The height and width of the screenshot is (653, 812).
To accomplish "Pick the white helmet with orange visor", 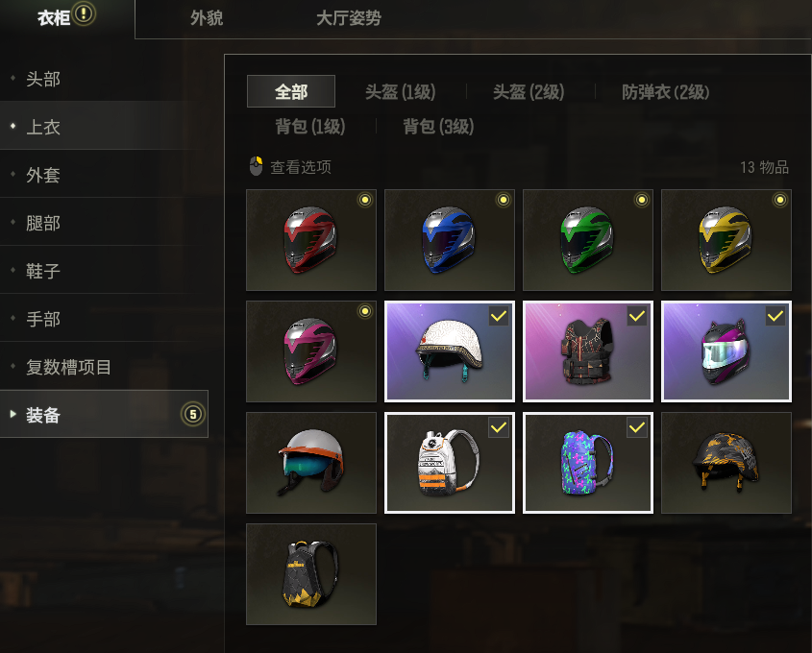I will coord(311,463).
